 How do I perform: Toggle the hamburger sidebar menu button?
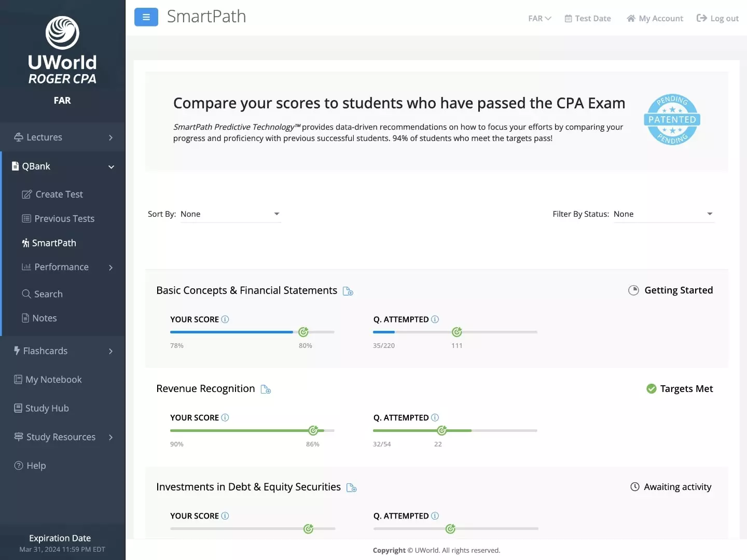pos(146,17)
